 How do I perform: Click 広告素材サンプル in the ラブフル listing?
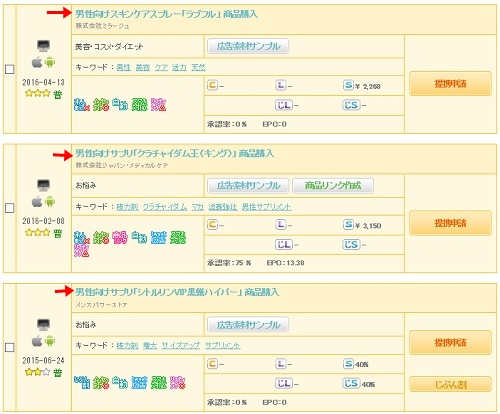248,46
